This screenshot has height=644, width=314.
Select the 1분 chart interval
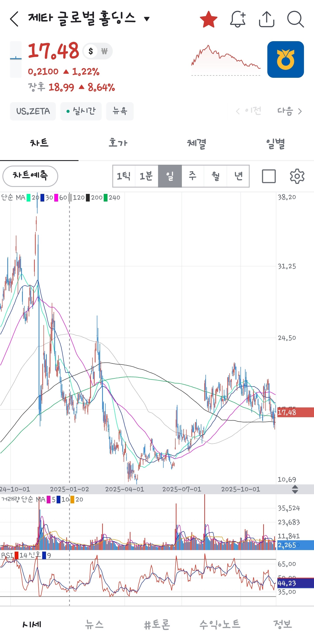(147, 176)
